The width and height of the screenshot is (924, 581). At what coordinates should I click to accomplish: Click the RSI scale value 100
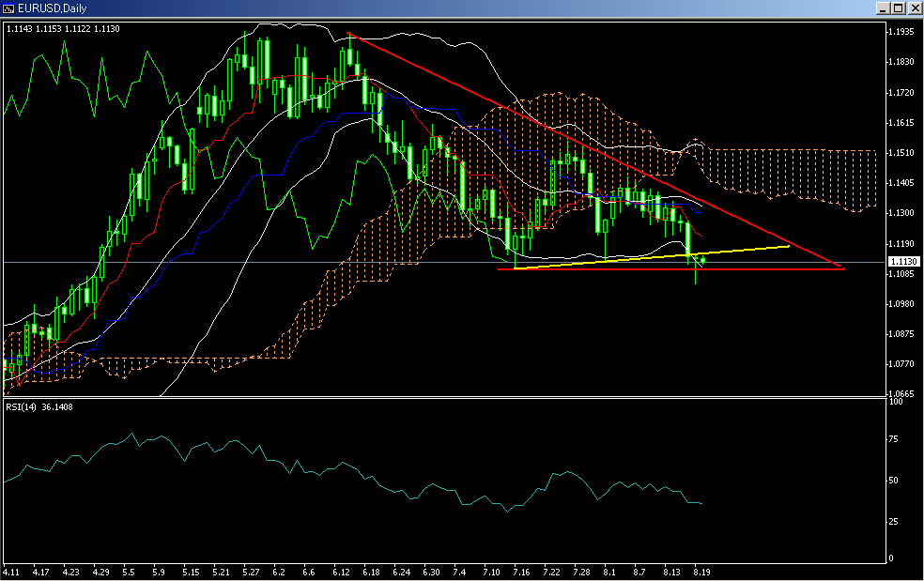(x=896, y=402)
